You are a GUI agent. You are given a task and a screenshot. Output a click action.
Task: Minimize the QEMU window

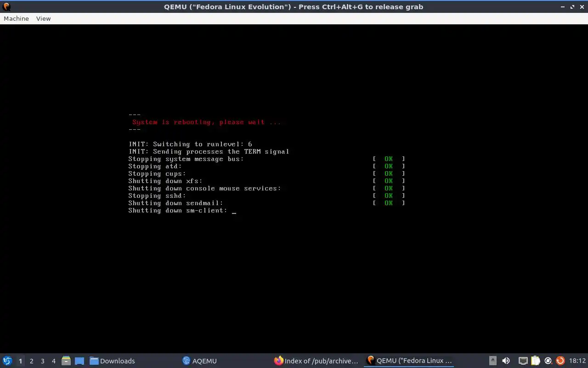coord(563,7)
